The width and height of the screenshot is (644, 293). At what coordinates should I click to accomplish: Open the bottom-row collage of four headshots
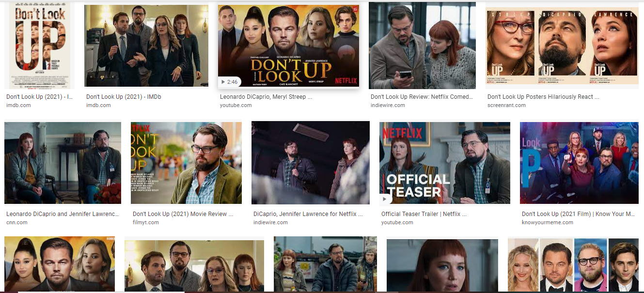tap(573, 264)
